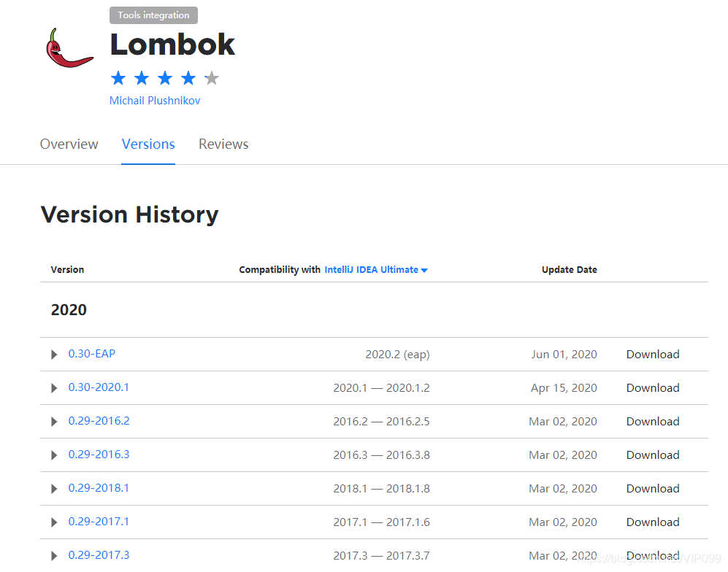Click the Tools integration badge
This screenshot has height=572, width=728.
pos(153,15)
